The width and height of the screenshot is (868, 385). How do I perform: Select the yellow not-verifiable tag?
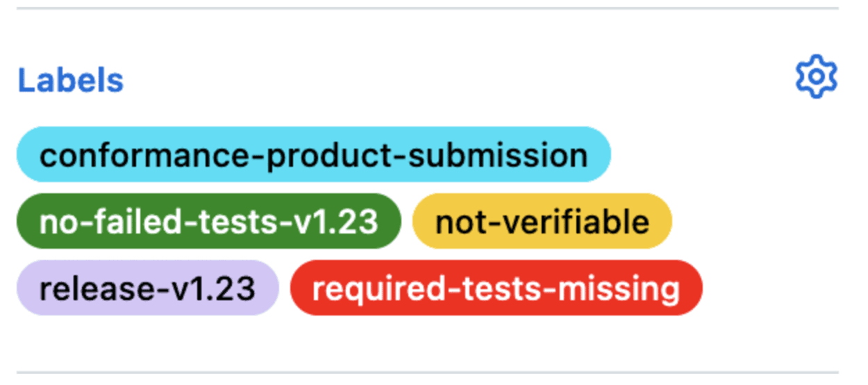click(542, 221)
